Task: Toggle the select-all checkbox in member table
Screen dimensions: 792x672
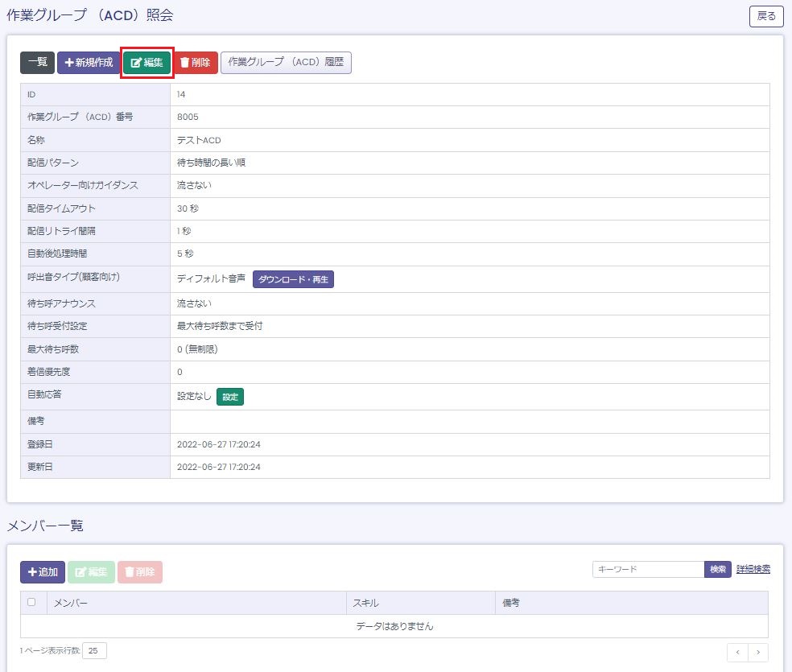Action: click(31, 602)
